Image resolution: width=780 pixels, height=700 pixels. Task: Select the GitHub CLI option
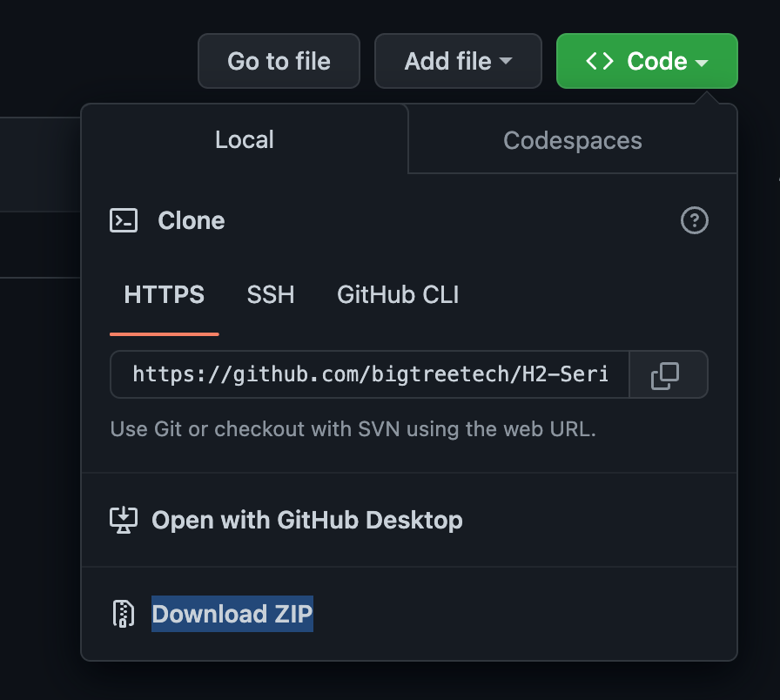398,294
